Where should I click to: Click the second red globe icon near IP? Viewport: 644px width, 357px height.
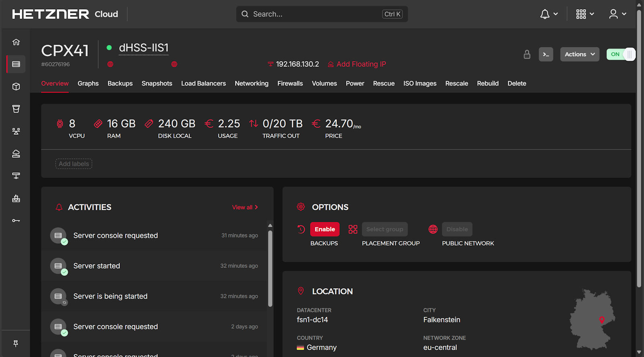[x=174, y=64]
